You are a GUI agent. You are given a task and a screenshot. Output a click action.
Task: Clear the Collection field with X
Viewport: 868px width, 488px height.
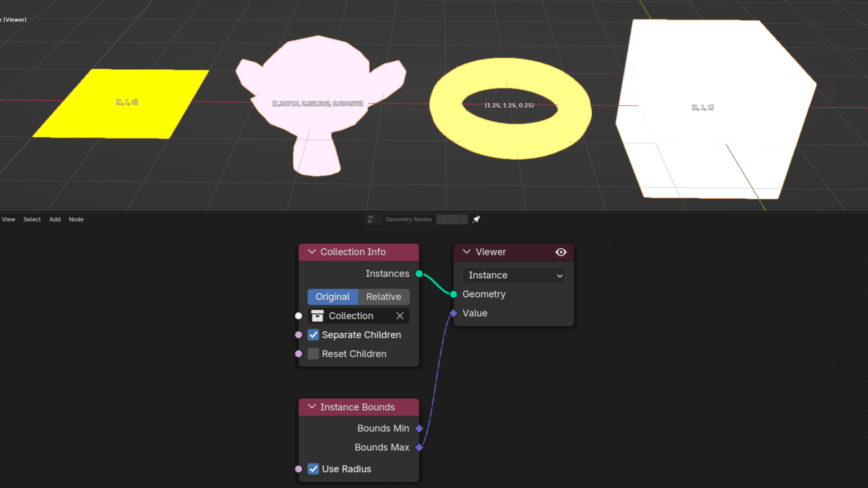(399, 316)
